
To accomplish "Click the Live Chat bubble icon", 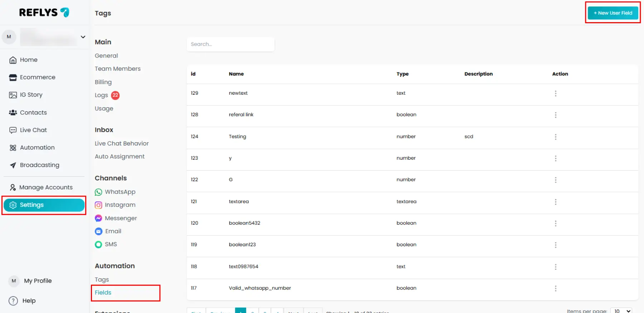I will coord(13,130).
